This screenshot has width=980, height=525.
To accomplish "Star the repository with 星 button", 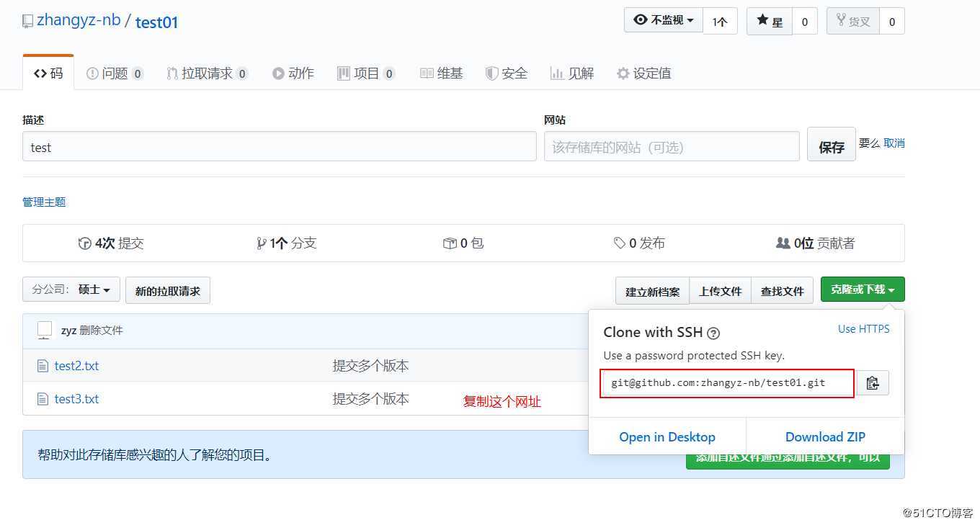I will [x=770, y=22].
